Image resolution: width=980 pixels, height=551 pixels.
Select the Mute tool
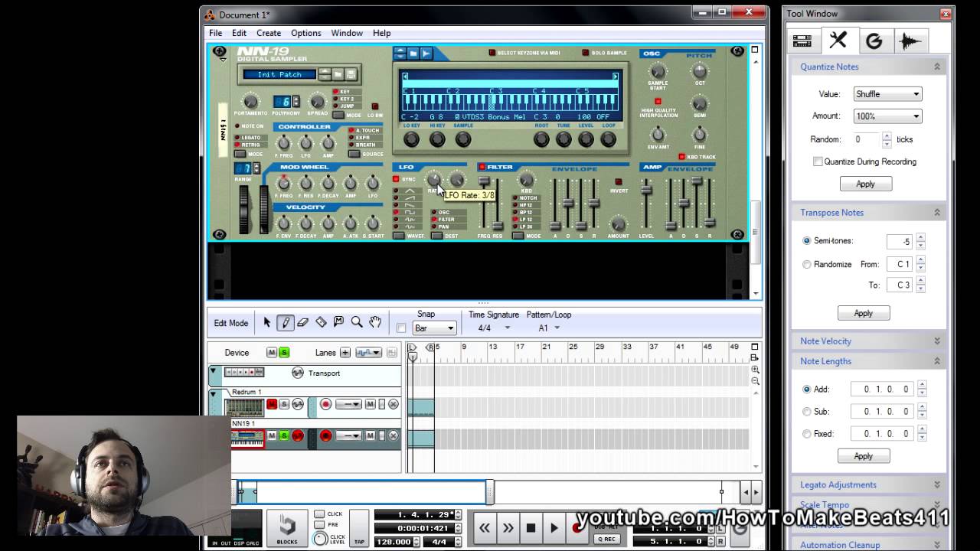[x=338, y=322]
